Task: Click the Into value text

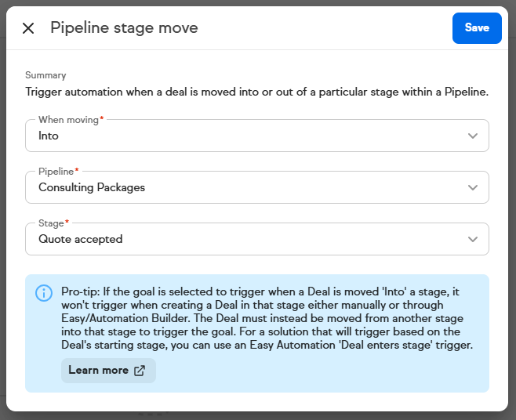Action: coord(49,136)
